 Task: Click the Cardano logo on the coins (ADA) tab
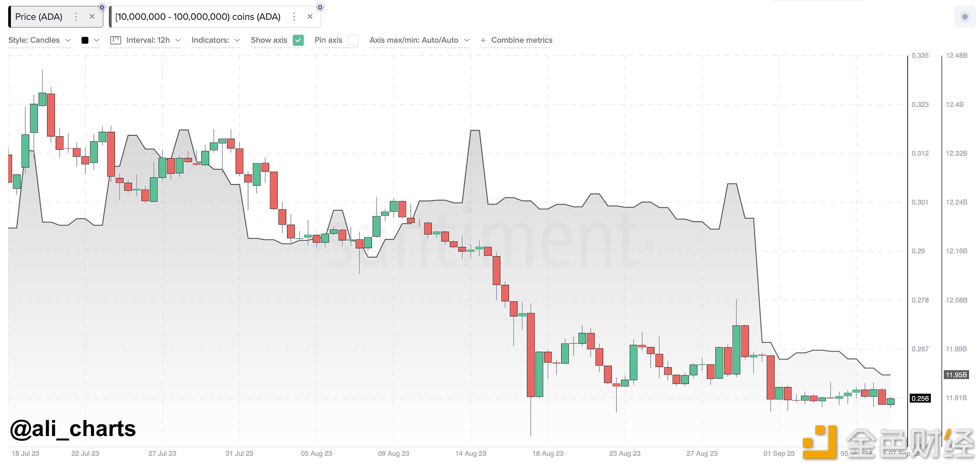320,7
